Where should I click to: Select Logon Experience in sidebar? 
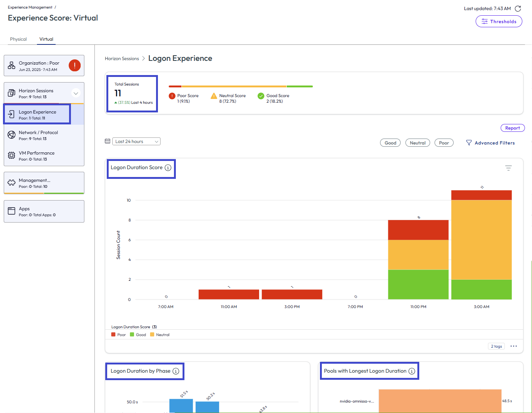tap(44, 115)
